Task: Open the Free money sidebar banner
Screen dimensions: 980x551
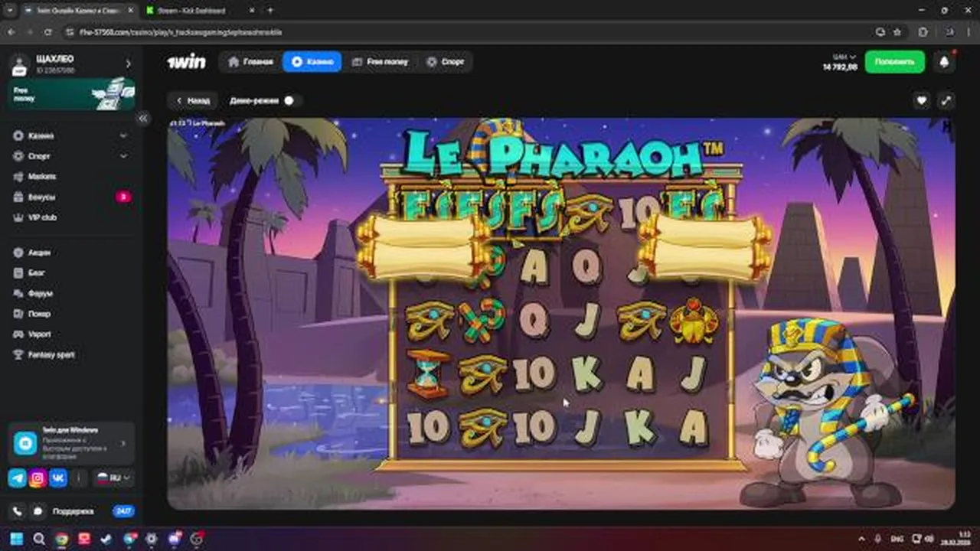Action: (71, 95)
